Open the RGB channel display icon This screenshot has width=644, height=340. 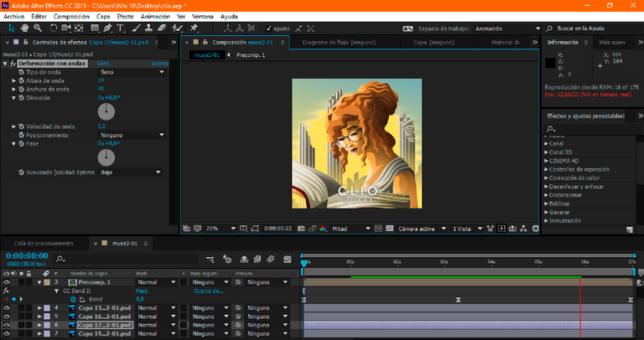[x=323, y=229]
